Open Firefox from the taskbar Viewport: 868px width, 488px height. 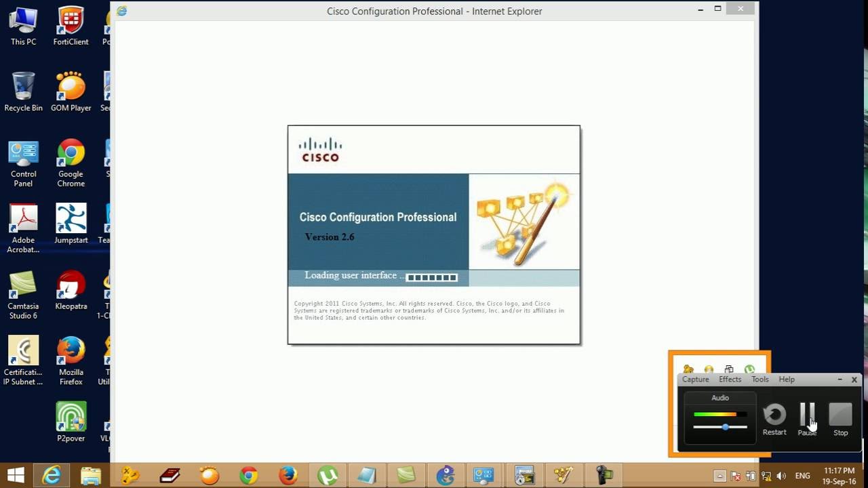click(x=288, y=475)
